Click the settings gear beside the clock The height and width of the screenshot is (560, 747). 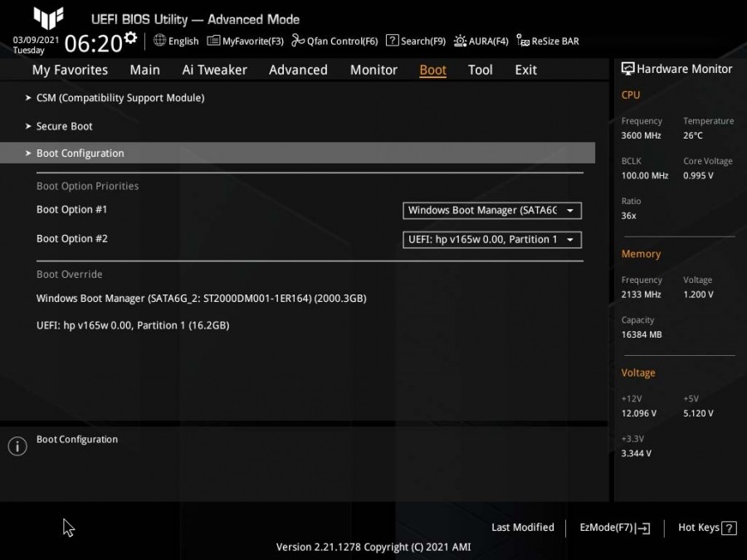coord(130,37)
